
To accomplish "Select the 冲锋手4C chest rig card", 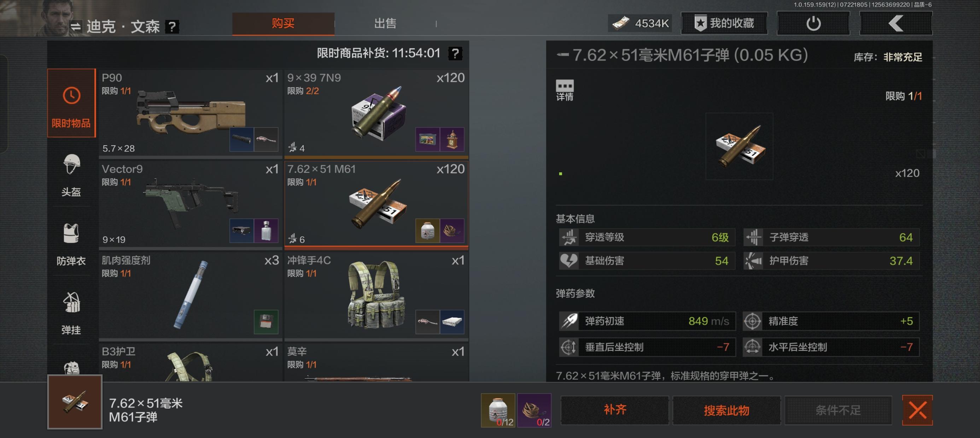I will pyautogui.click(x=376, y=295).
